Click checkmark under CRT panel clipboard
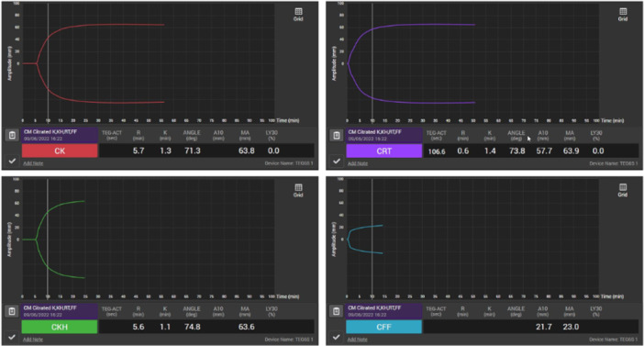Screen dimensions: 644x346 tap(337, 161)
